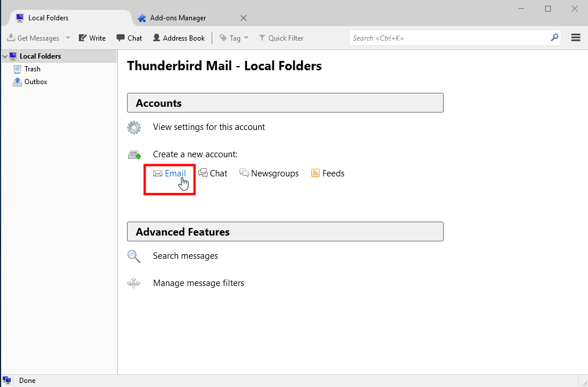This screenshot has height=387, width=588.
Task: Open the Tag dropdown menu
Action: pyautogui.click(x=234, y=38)
